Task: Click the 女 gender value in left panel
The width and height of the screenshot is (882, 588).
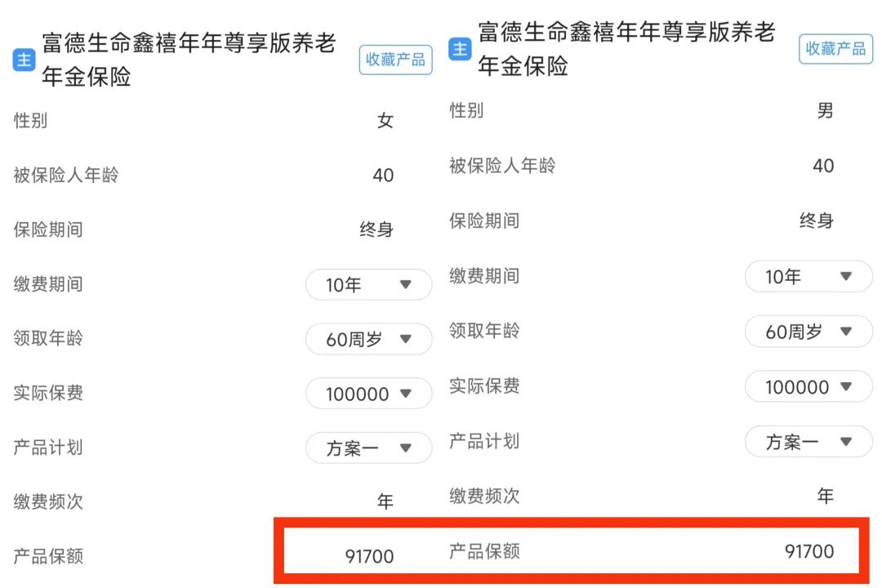Action: (385, 120)
